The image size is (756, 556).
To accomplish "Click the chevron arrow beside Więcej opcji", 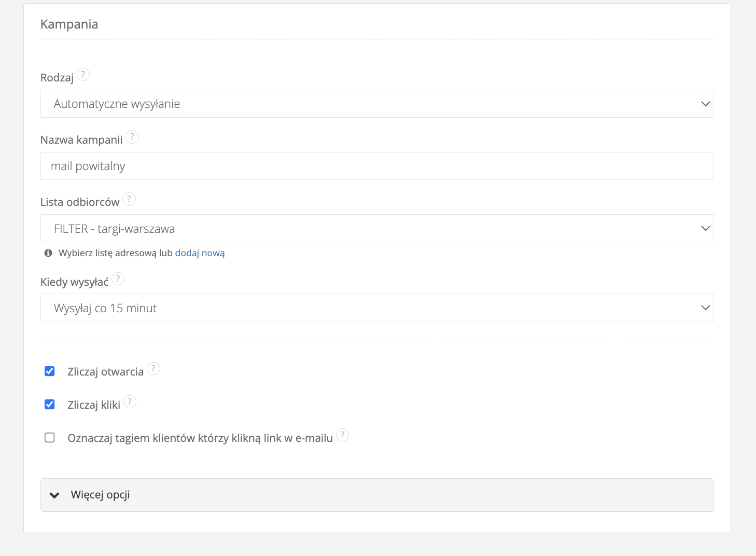I will 54,495.
